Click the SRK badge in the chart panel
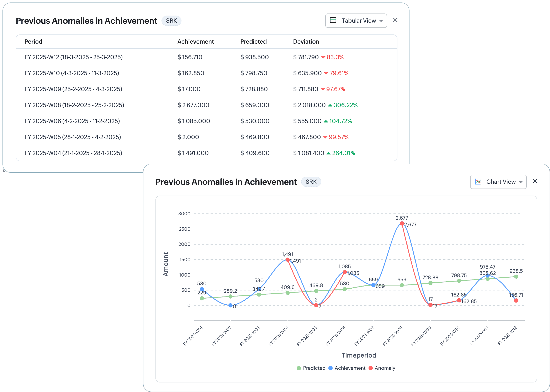The width and height of the screenshot is (550, 392). click(311, 182)
